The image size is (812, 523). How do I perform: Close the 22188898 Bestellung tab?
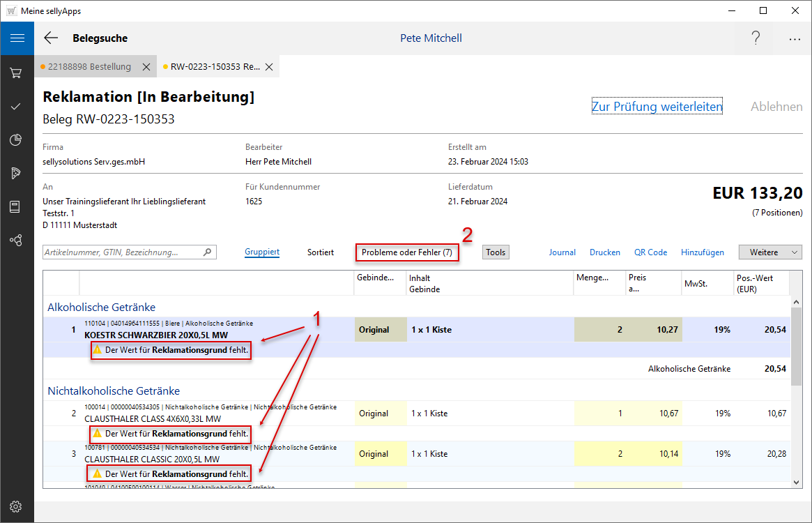pyautogui.click(x=146, y=67)
